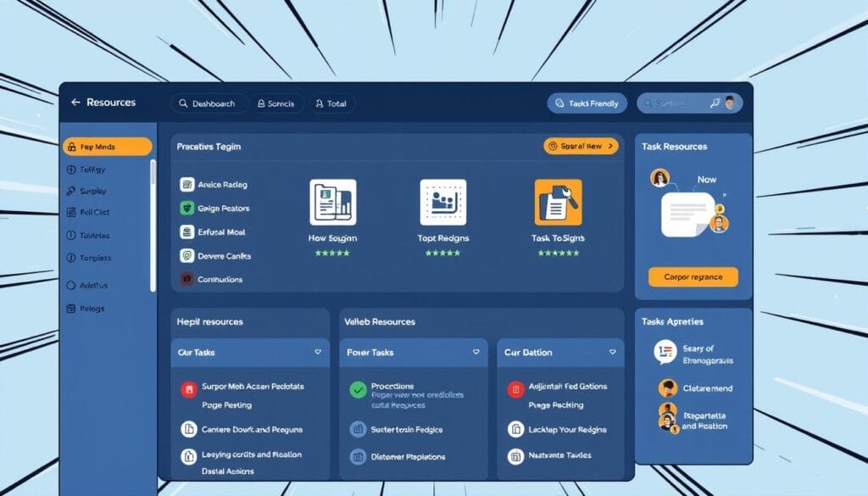Click the Pracetivs Tegim heading

pyautogui.click(x=209, y=147)
